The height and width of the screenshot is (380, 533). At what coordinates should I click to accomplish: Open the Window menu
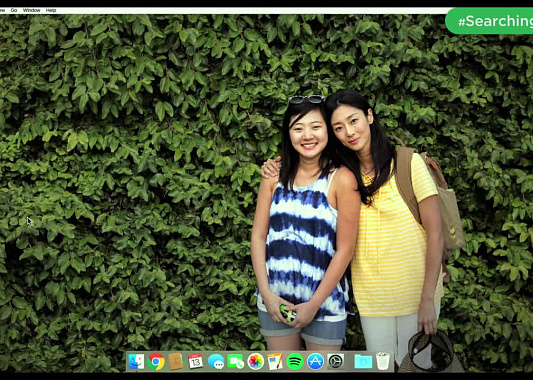pyautogui.click(x=32, y=10)
